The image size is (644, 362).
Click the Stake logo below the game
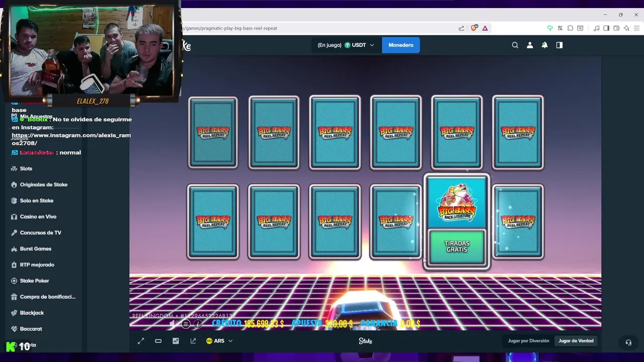tap(365, 341)
